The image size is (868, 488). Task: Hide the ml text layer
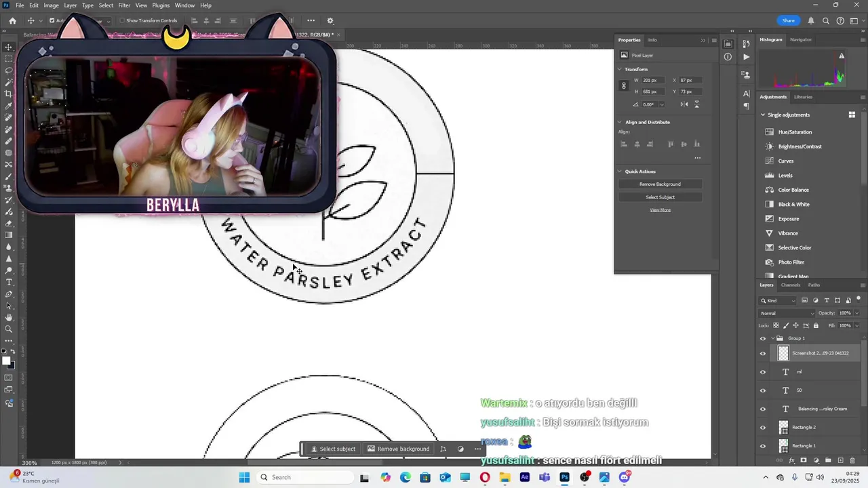pyautogui.click(x=763, y=372)
